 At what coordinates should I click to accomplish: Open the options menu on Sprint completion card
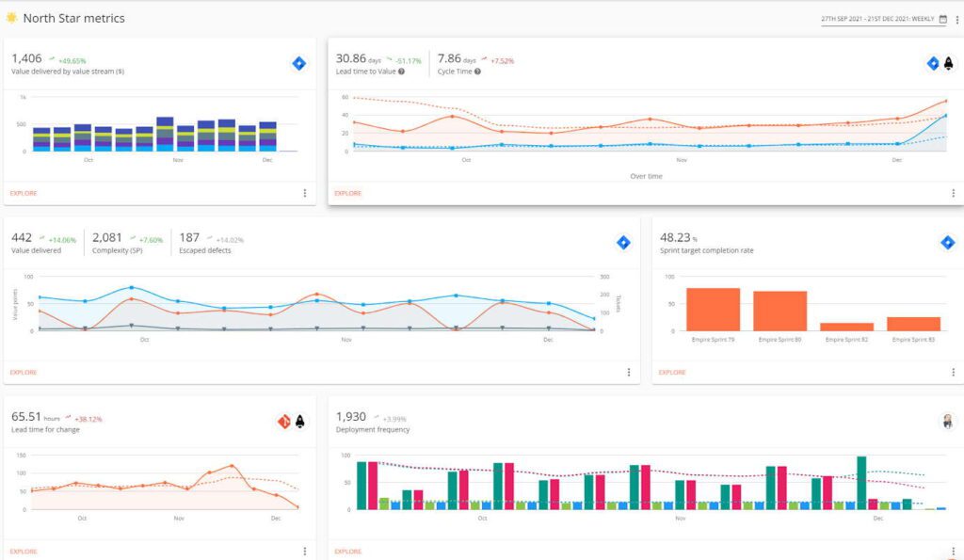point(953,372)
